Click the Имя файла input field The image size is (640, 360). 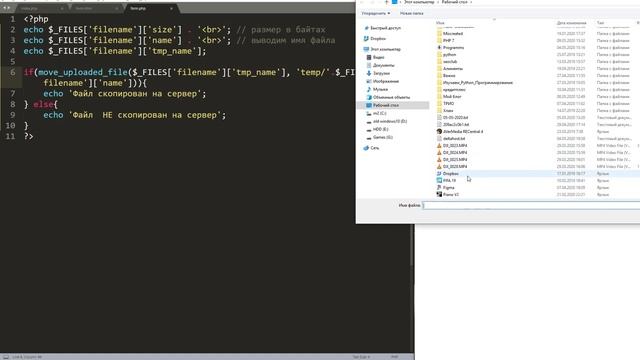(x=531, y=205)
